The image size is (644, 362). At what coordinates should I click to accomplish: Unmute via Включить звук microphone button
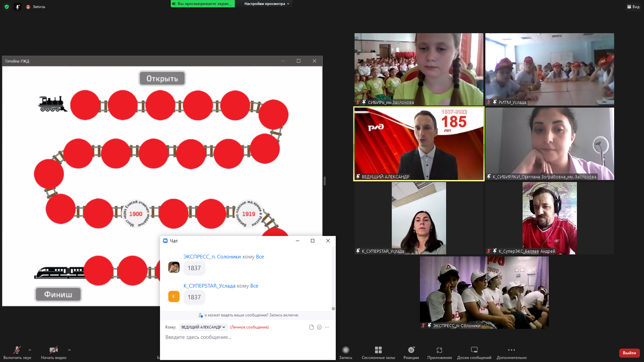17,350
